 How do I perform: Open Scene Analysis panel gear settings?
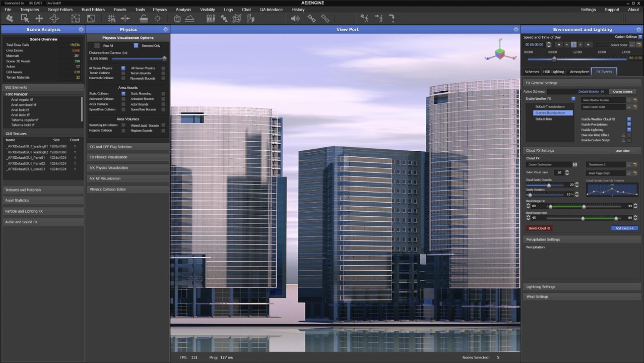81,30
